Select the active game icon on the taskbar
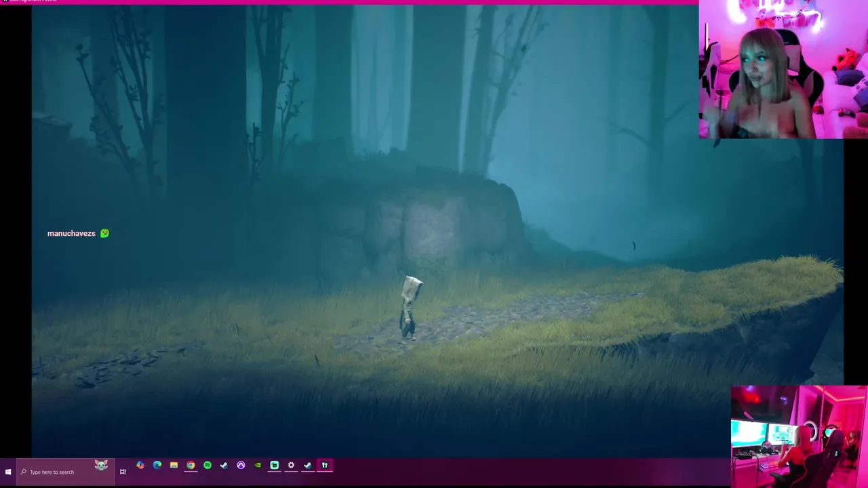 pyautogui.click(x=325, y=466)
